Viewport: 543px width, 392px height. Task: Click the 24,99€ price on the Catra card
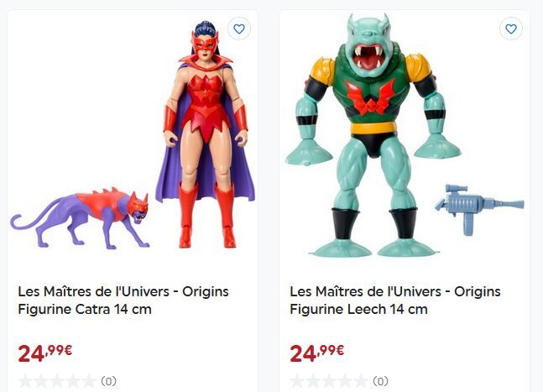[x=45, y=353]
